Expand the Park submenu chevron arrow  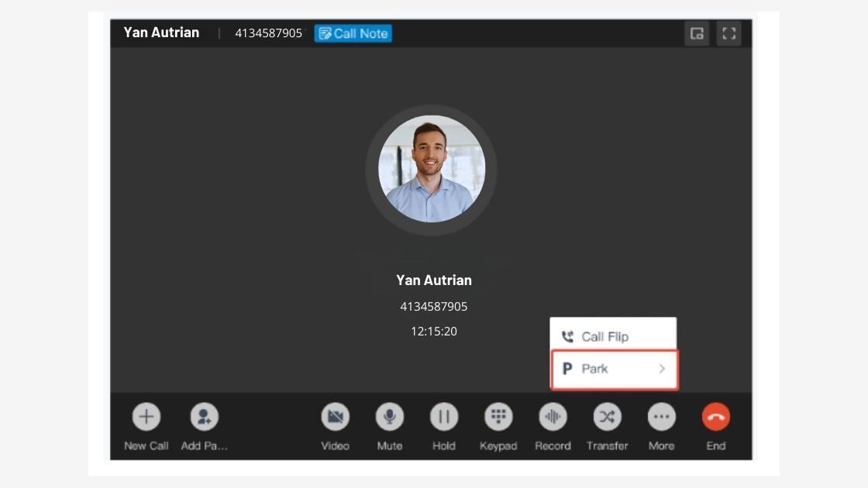(662, 369)
